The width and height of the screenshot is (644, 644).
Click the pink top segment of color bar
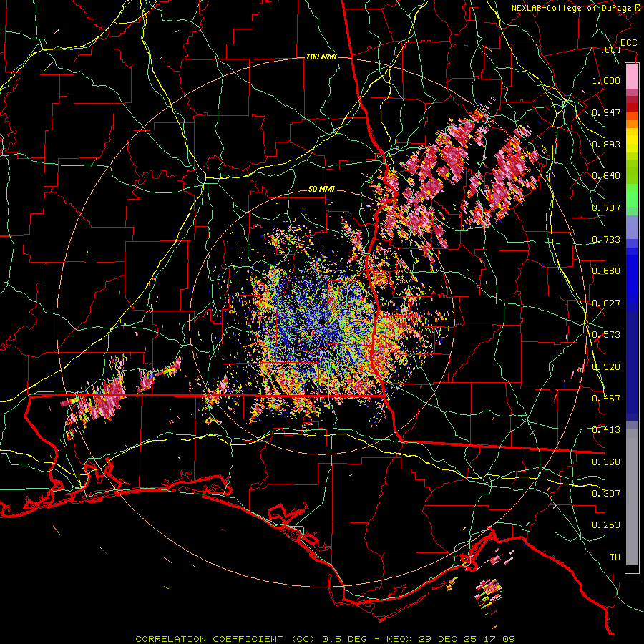tap(632, 76)
